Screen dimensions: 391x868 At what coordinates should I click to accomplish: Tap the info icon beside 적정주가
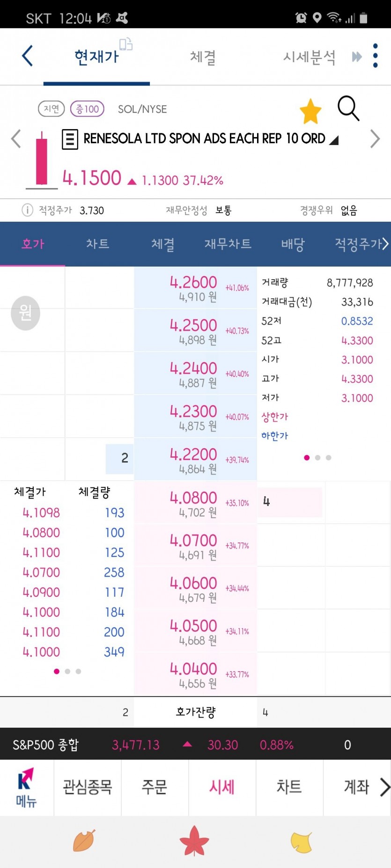(27, 210)
